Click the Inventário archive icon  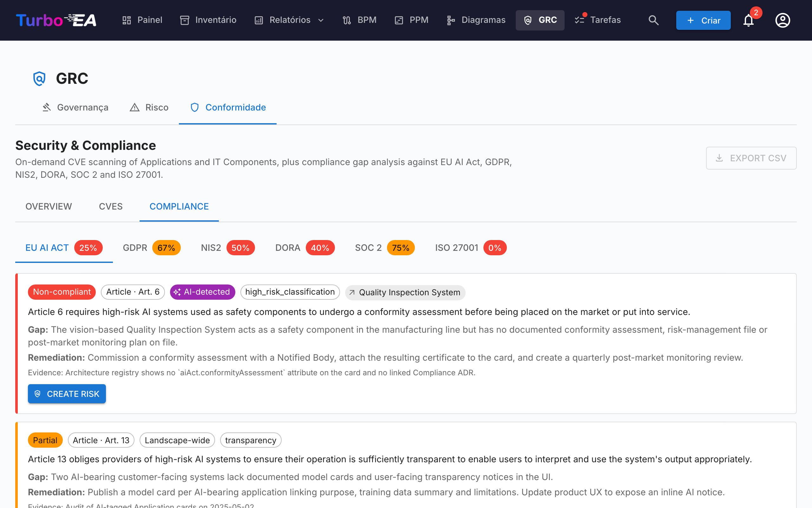(185, 20)
